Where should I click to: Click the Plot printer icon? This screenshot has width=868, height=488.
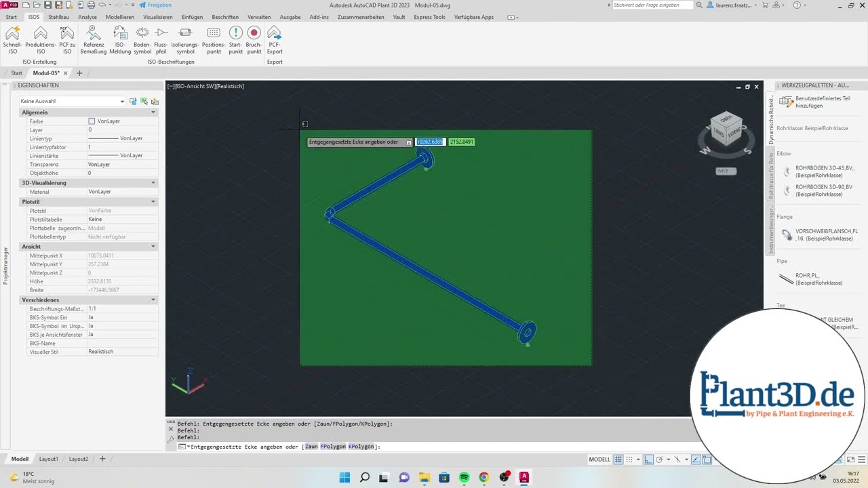[x=92, y=5]
